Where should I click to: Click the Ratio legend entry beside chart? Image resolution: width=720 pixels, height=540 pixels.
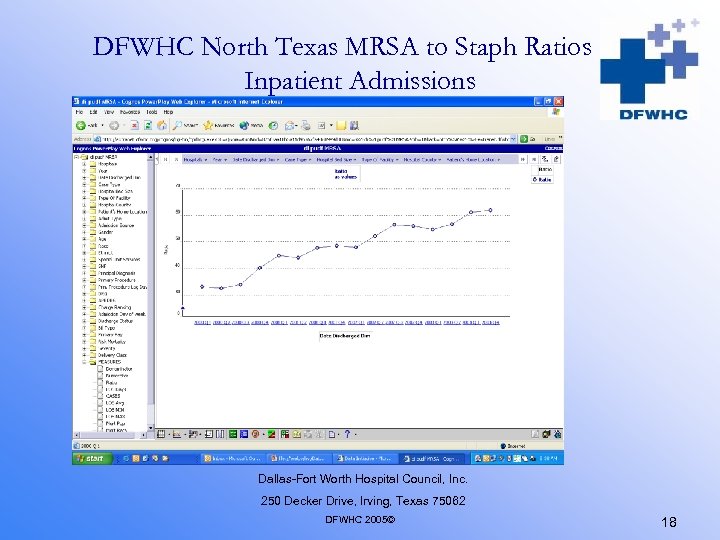point(542,180)
